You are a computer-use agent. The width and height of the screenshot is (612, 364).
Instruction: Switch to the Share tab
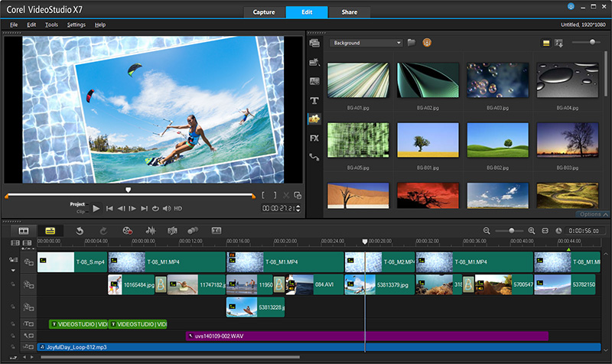350,12
